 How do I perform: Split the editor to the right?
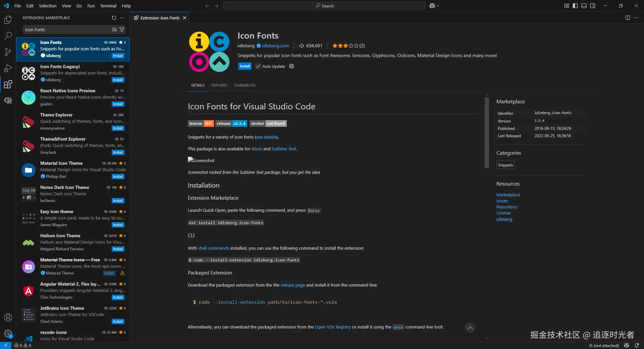(x=628, y=18)
